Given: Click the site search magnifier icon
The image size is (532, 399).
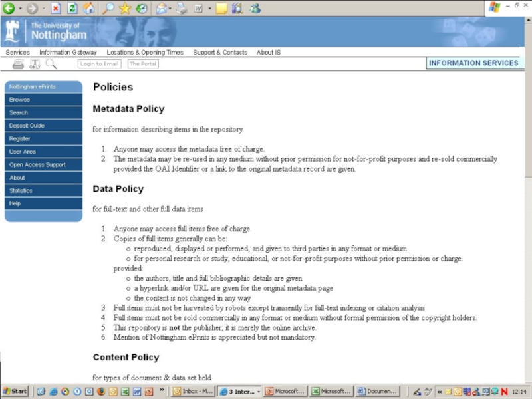Looking at the screenshot, I should point(51,64).
